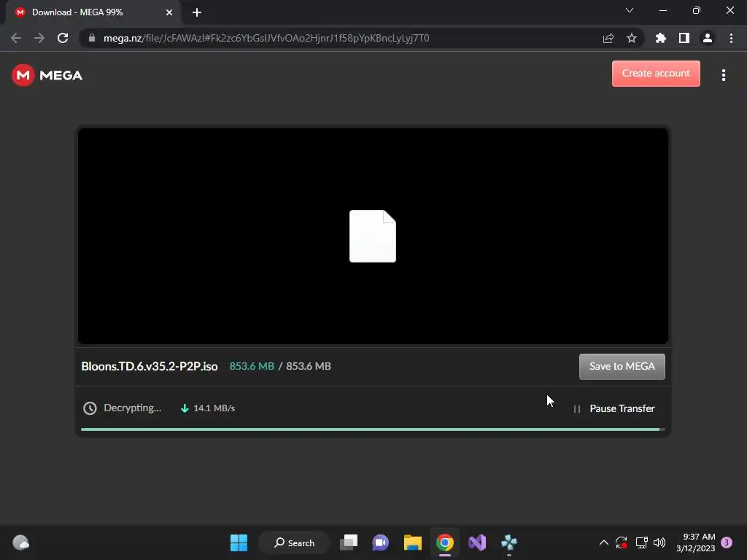Screen dimensions: 747x560
Task: Open the Chrome three-dot menu
Action: tap(731, 38)
